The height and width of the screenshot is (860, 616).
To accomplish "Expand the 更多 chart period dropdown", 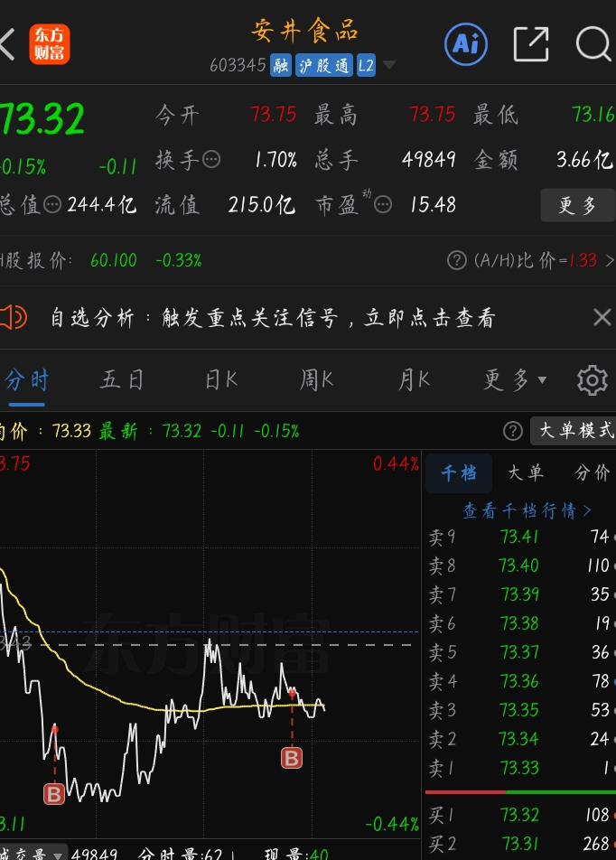I will [515, 380].
